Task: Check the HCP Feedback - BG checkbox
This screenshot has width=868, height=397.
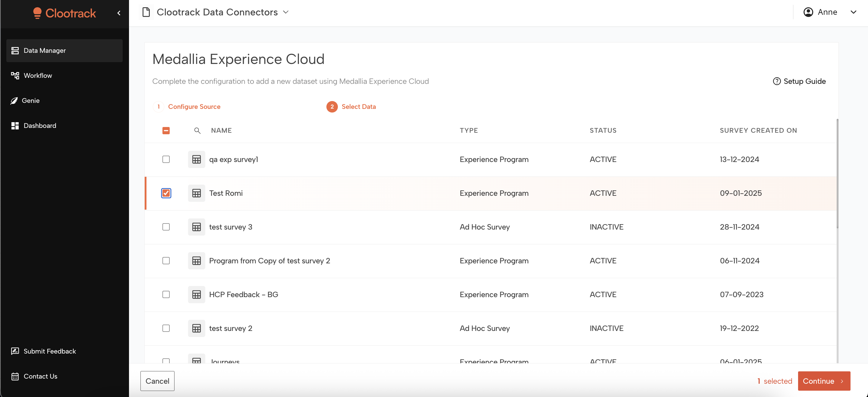Action: point(166,294)
